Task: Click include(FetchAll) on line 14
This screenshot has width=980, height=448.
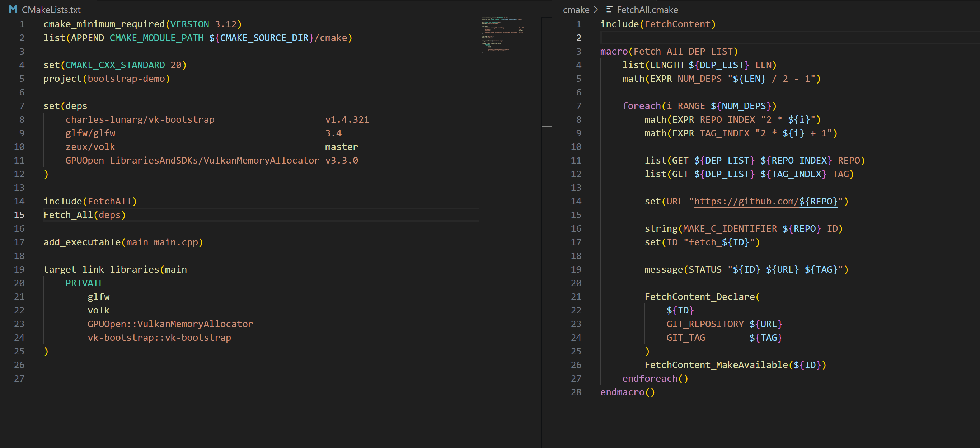Action: (90, 201)
